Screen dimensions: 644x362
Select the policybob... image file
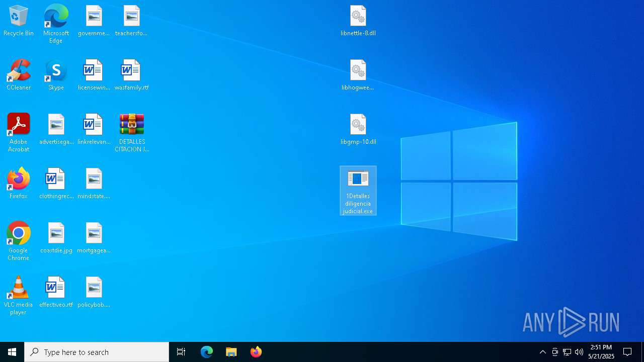[94, 293]
